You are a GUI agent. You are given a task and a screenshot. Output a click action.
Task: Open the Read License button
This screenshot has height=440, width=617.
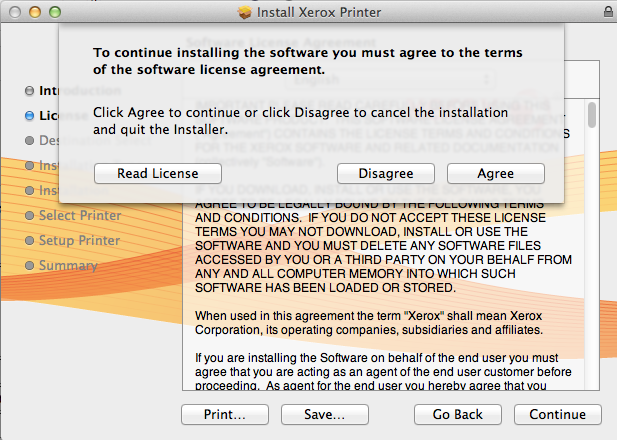coord(157,173)
